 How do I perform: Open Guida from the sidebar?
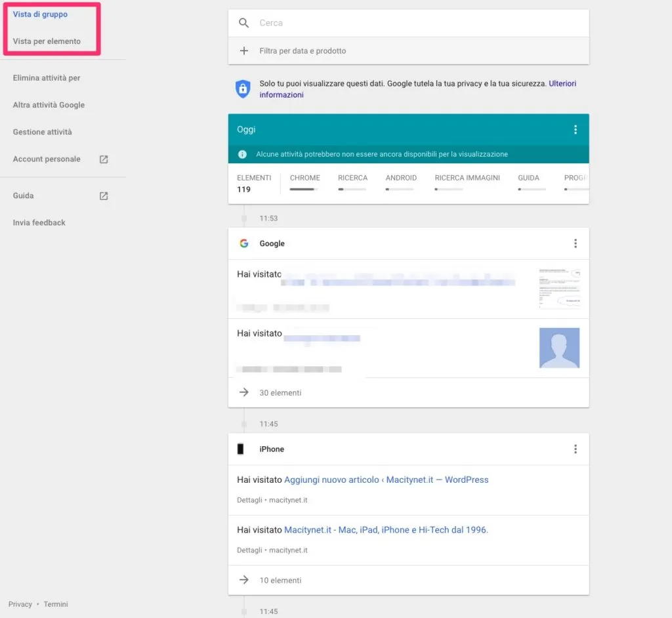[23, 196]
